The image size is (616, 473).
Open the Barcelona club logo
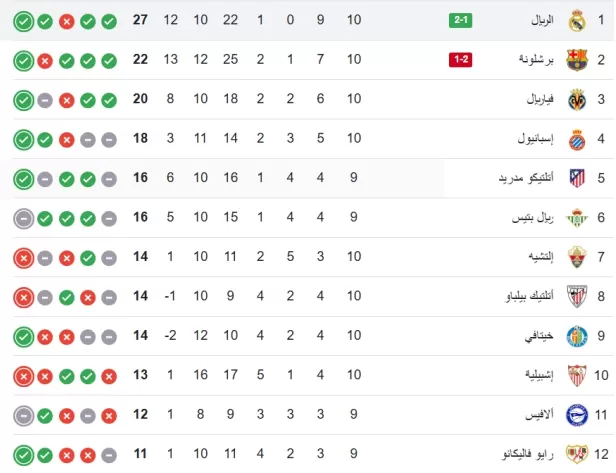pos(576,60)
